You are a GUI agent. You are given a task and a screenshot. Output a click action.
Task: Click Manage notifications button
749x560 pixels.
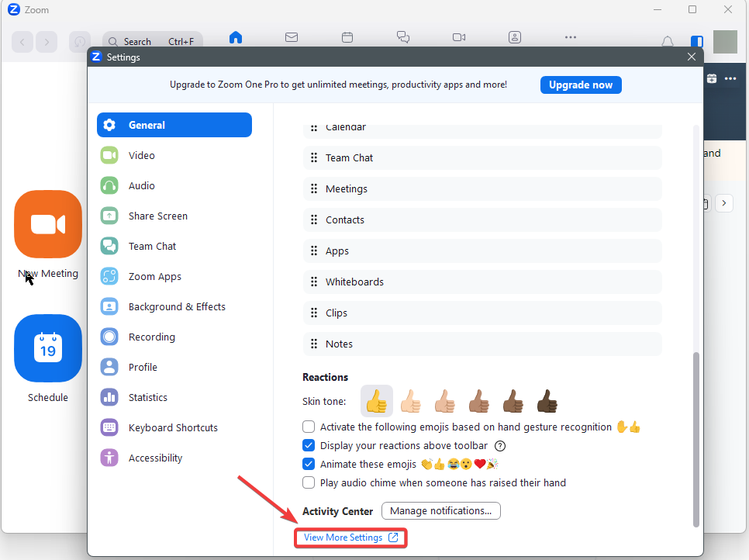[441, 511]
